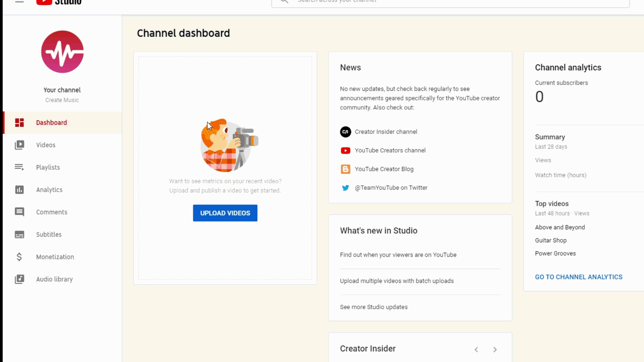This screenshot has width=644, height=362.
Task: Open the Comments section
Action: (62, 212)
